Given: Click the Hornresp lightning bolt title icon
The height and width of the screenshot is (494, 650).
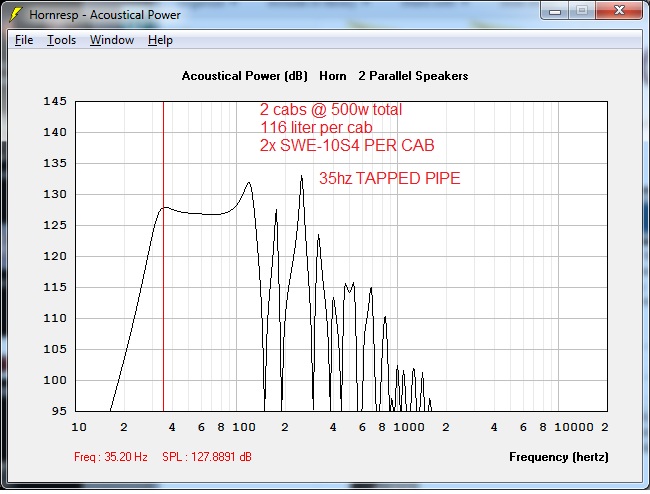Looking at the screenshot, I should click(16, 15).
